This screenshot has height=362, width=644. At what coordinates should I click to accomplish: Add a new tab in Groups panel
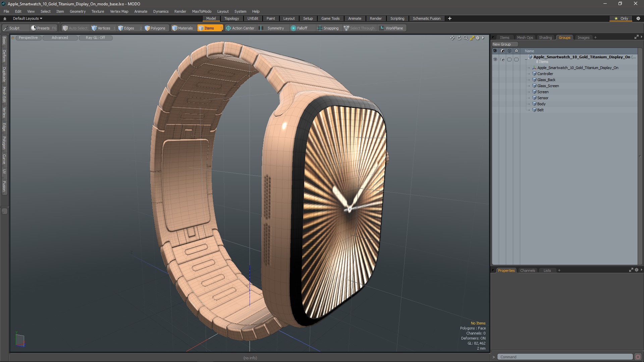[x=595, y=38]
